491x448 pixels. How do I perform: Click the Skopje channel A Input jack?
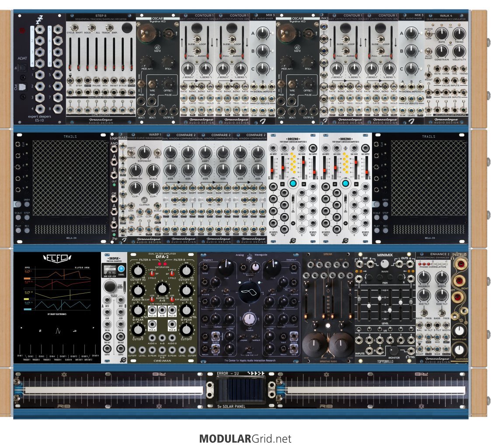(107, 301)
